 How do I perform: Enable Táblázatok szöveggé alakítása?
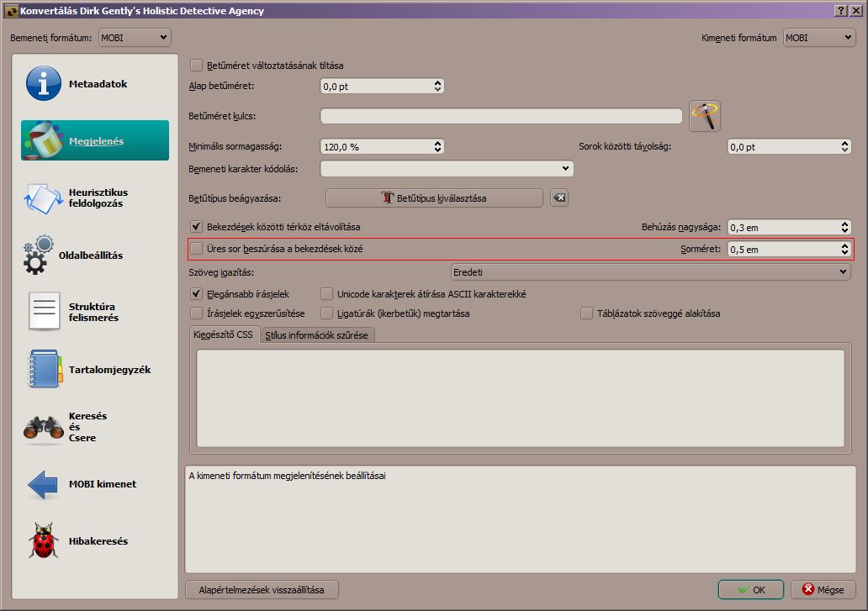(586, 313)
